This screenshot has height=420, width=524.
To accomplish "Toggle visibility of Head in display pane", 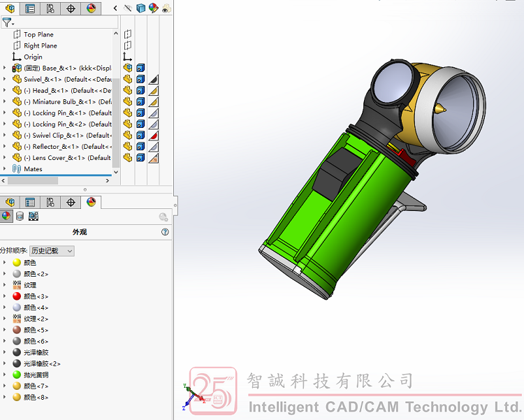I will [128, 90].
